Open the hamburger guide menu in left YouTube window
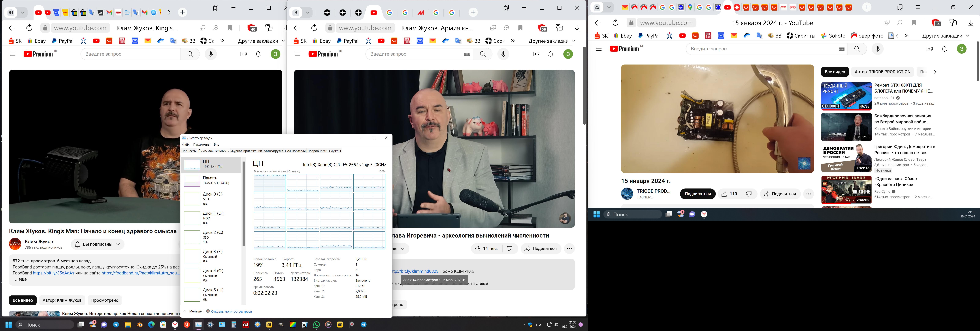This screenshot has height=331, width=980. 13,54
